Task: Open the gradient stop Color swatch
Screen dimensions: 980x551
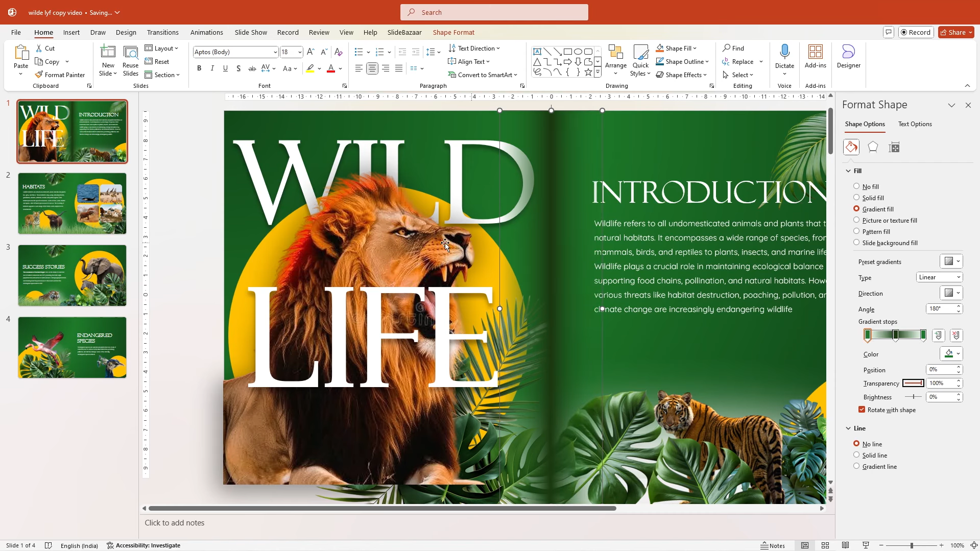Action: coord(951,353)
